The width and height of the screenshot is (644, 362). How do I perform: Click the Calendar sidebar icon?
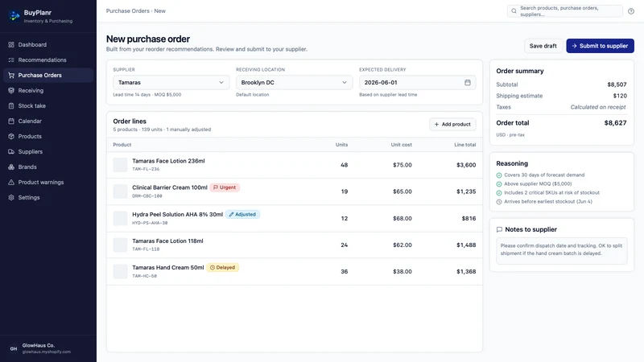11,121
